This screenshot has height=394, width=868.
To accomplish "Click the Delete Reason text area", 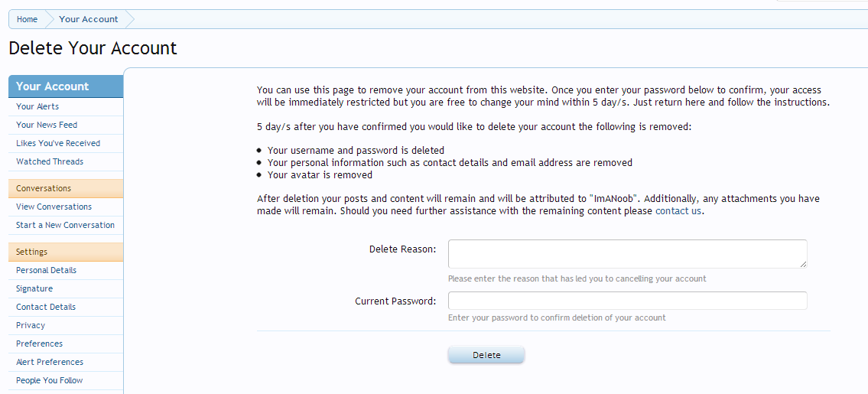I will point(627,254).
